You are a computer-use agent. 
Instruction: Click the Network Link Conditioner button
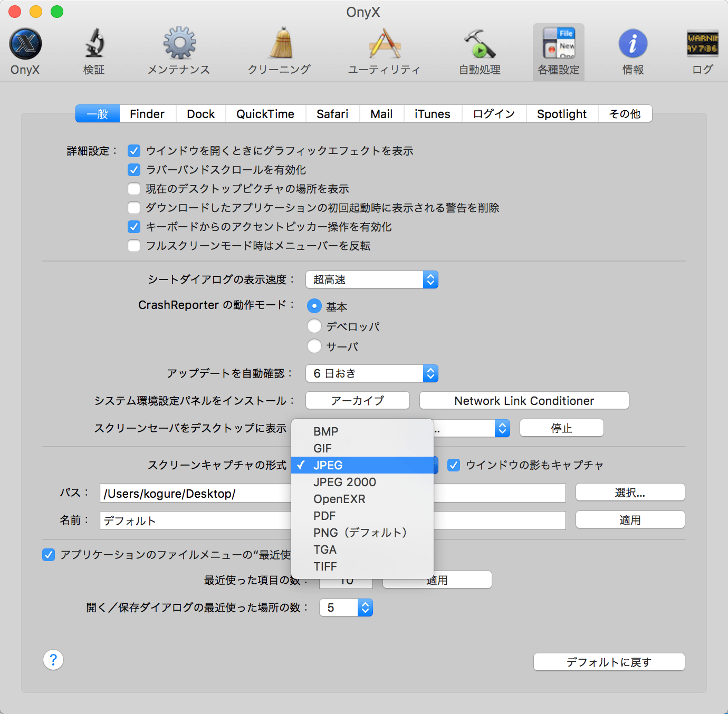[x=524, y=401]
